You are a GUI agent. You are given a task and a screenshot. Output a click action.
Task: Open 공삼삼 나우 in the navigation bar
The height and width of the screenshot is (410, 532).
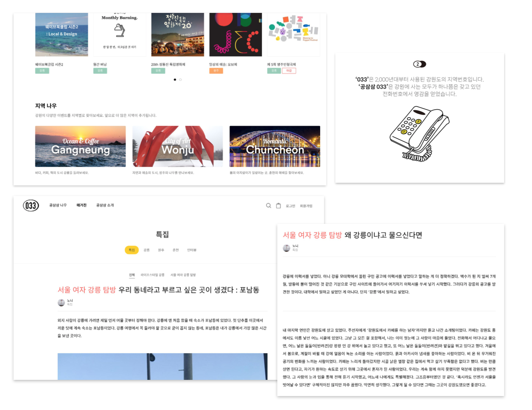point(58,205)
